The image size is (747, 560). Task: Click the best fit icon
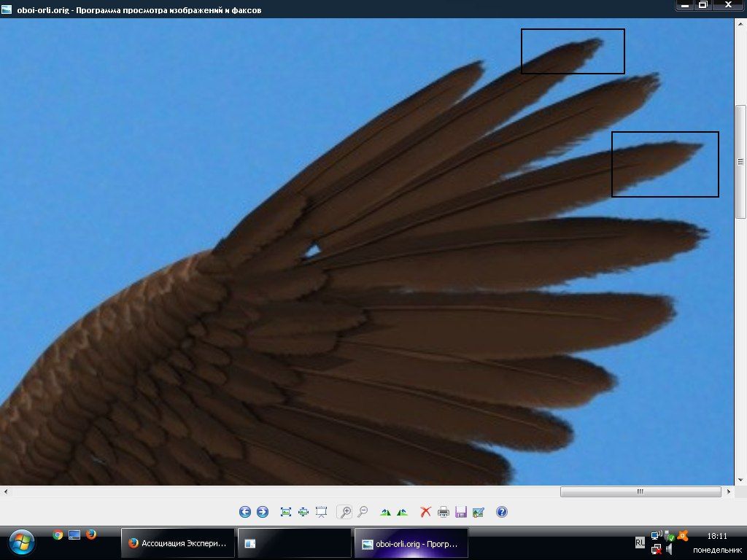[286, 512]
